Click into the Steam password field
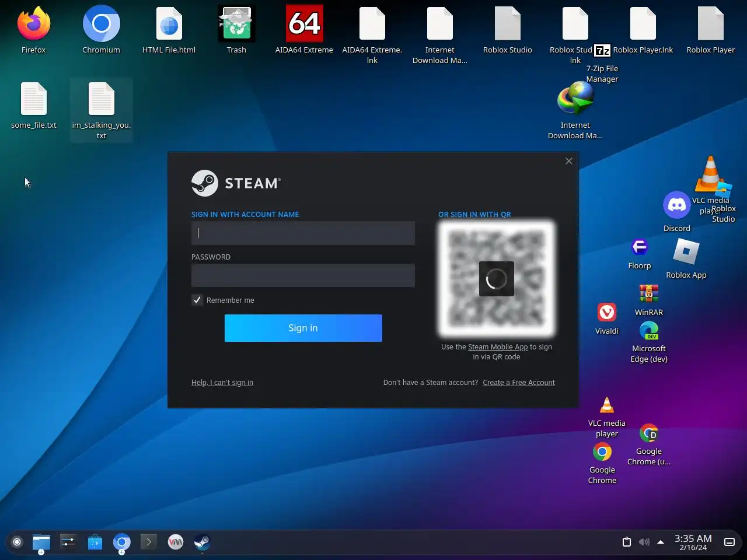The height and width of the screenshot is (560, 747). point(303,275)
